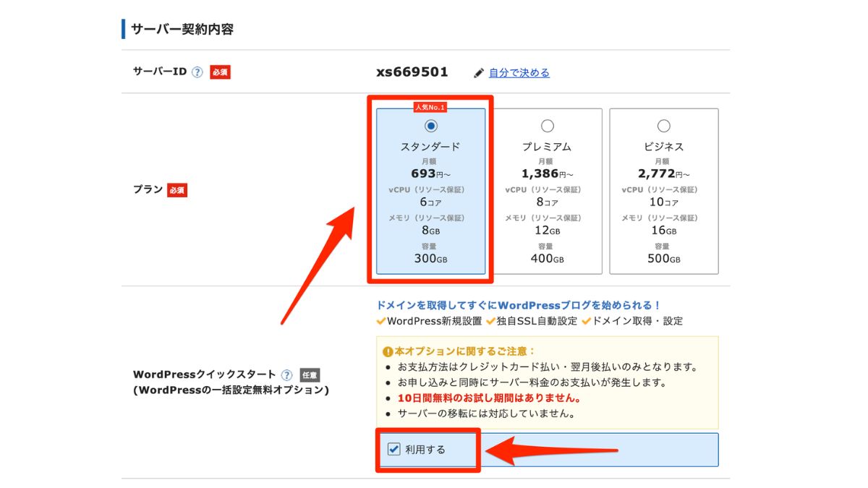Viewport: 868px width, 488px height.
Task: Click the checkmark icon before WordPress新規設置
Action: pyautogui.click(x=379, y=322)
